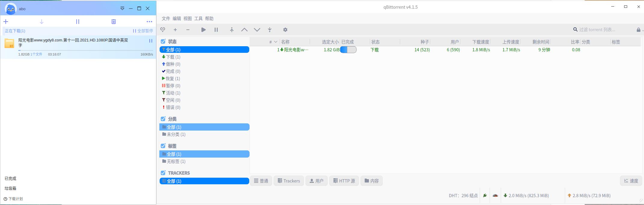Screen dimensions: 644x205
Task: Open qBittorrent 工具 menu
Action: [x=198, y=19]
